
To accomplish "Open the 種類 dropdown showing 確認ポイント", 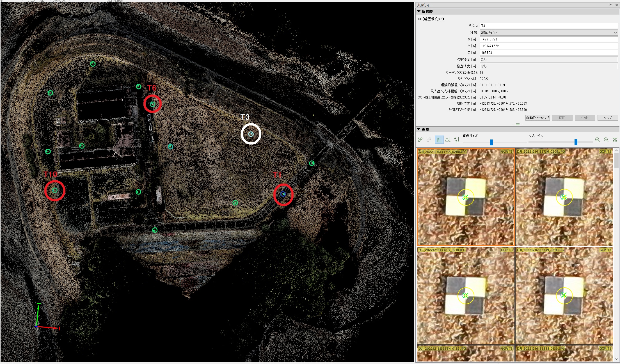I will (549, 33).
